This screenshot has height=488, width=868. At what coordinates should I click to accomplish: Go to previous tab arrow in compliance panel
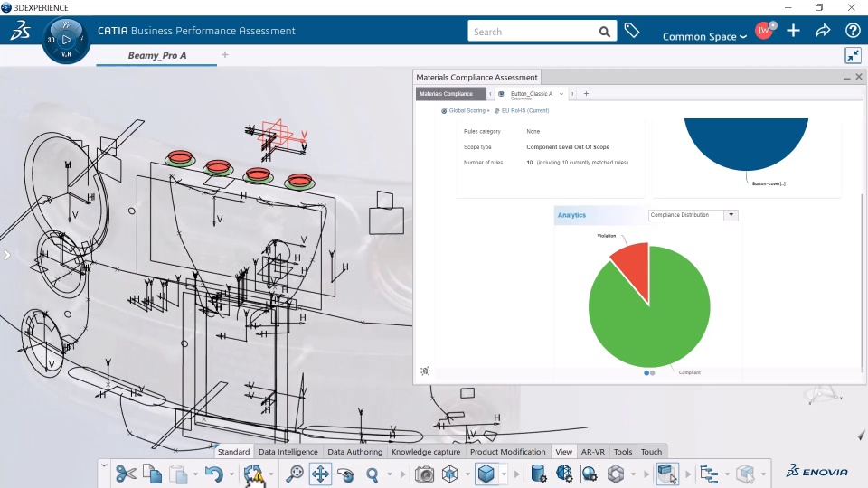tap(490, 94)
